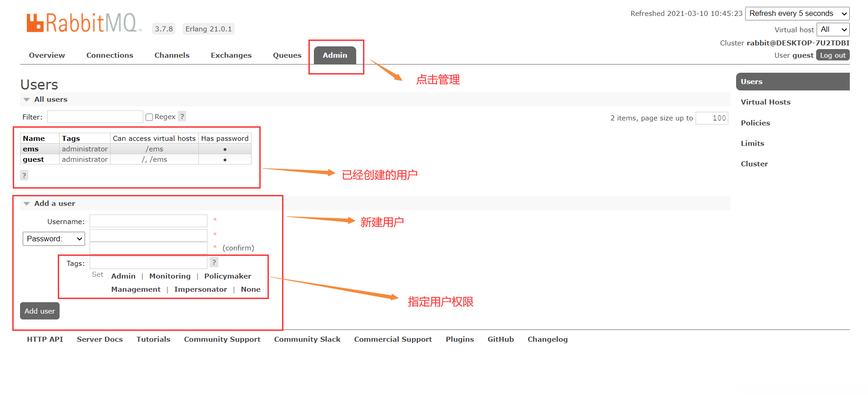Select the Admin tab
The height and width of the screenshot is (399, 868).
click(335, 55)
